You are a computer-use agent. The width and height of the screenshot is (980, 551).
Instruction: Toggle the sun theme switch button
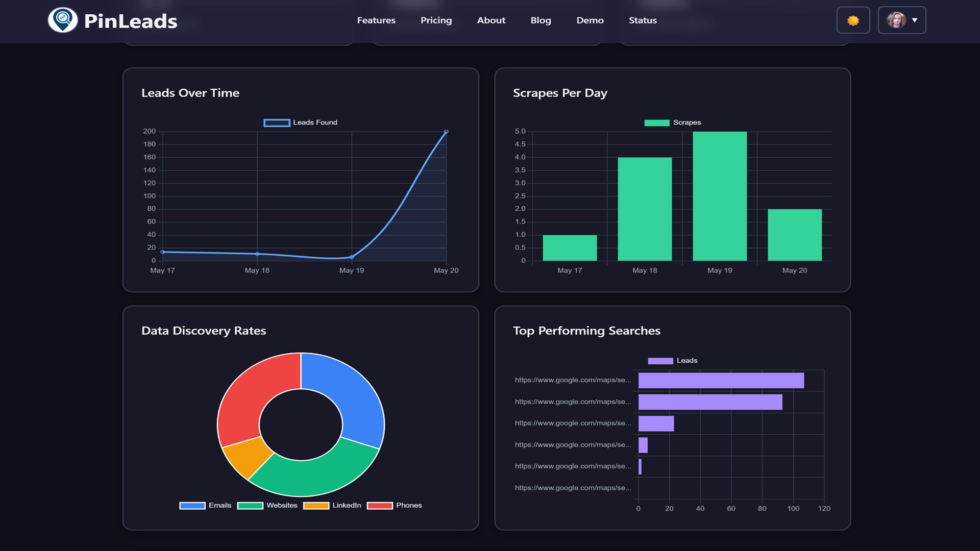coord(853,20)
